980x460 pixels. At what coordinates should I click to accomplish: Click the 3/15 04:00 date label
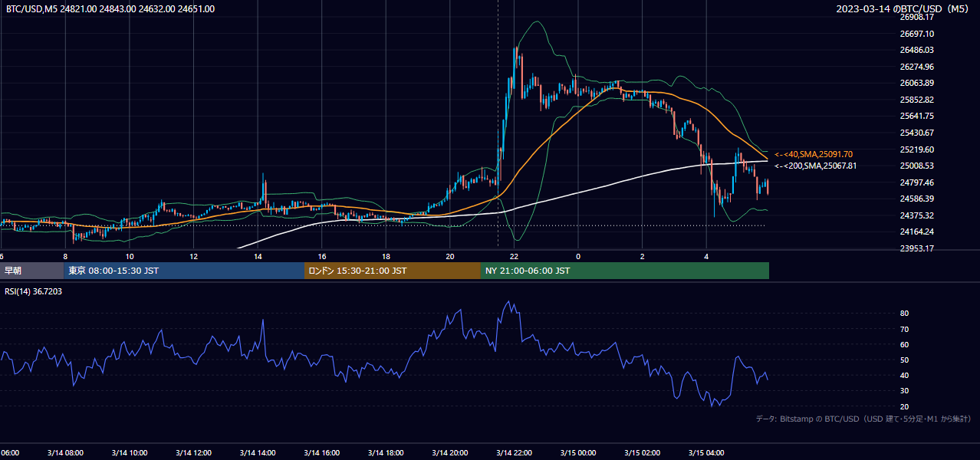click(x=706, y=453)
